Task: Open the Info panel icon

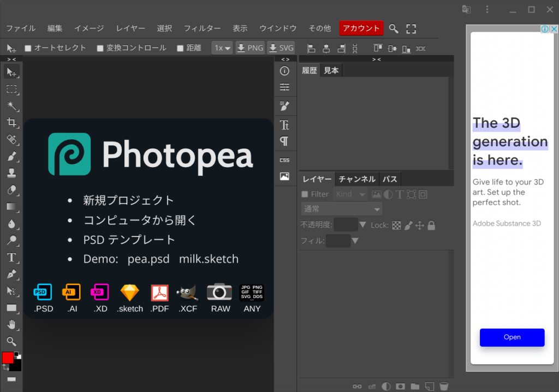Action: pyautogui.click(x=284, y=71)
